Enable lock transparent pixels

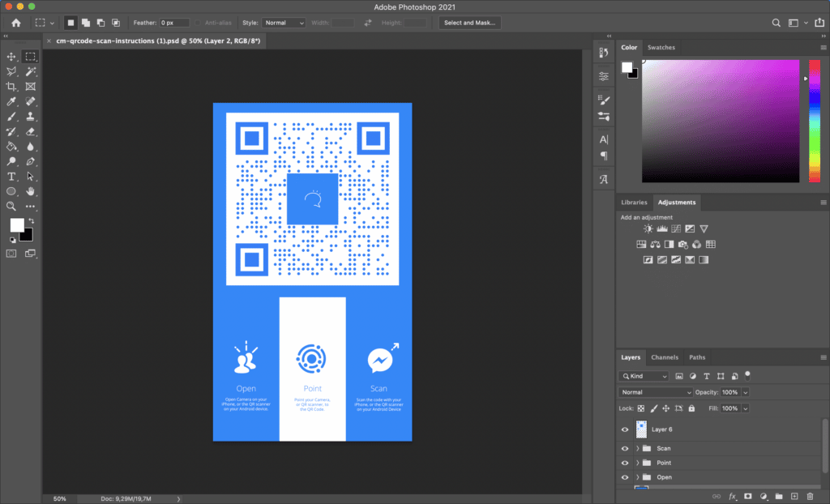click(640, 408)
